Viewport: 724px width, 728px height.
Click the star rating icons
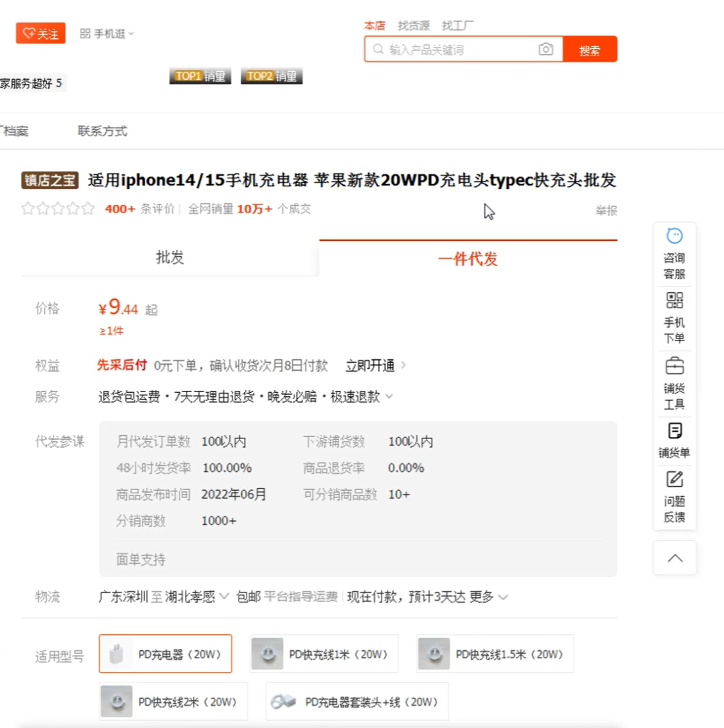point(58,208)
